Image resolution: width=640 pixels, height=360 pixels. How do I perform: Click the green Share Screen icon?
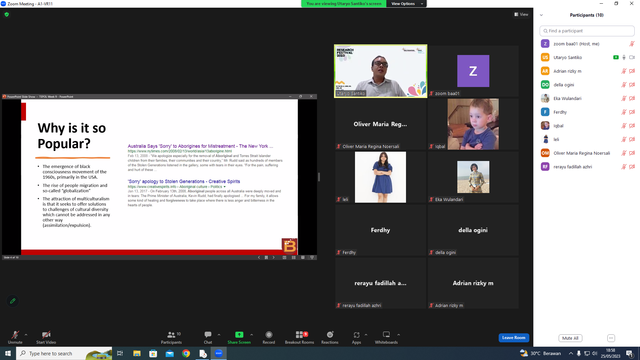tap(239, 335)
